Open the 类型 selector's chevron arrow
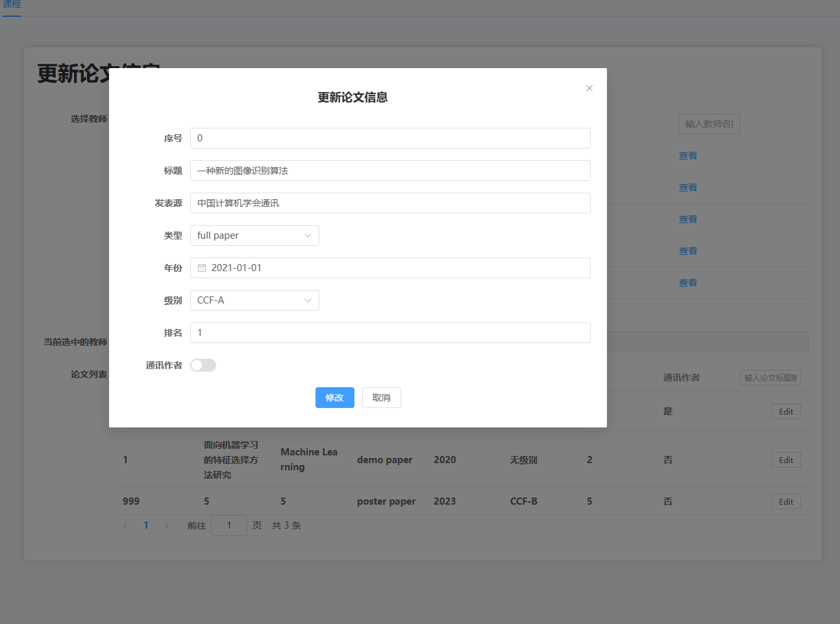The height and width of the screenshot is (624, 840). coord(308,235)
